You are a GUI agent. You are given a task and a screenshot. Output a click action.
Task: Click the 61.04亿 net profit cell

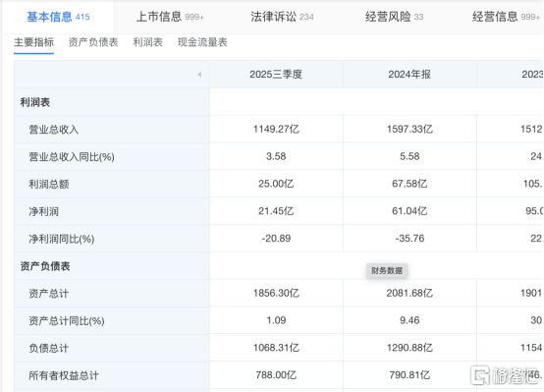409,211
